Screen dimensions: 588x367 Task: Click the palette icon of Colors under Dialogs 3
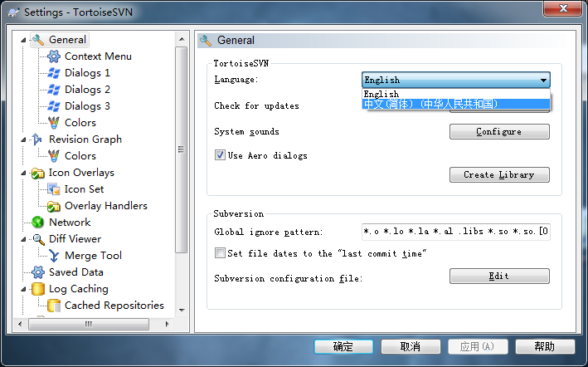pyautogui.click(x=54, y=122)
